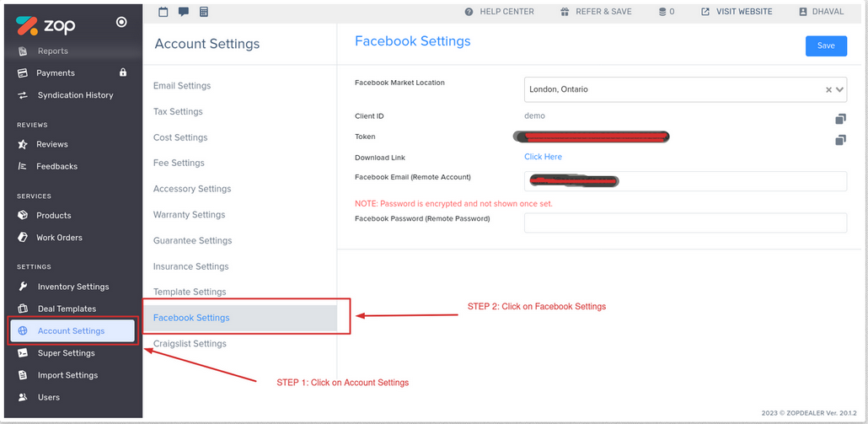The width and height of the screenshot is (868, 424).
Task: Focus the Facebook Email remote account field
Action: (685, 181)
